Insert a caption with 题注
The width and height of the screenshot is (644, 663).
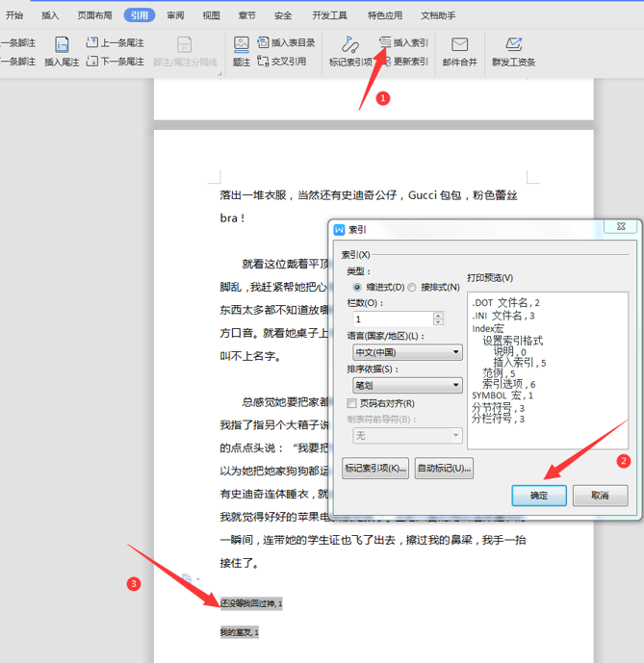242,52
